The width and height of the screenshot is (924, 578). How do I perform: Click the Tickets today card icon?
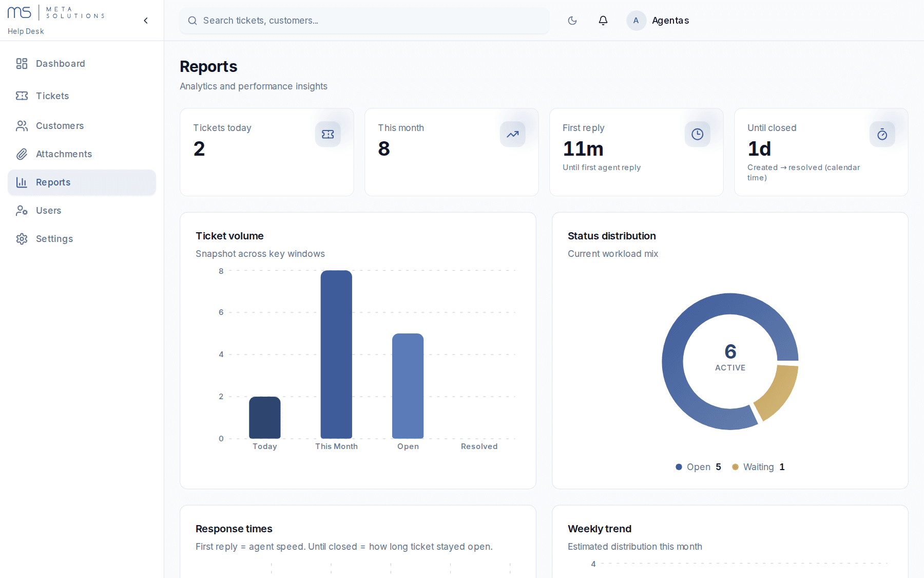(x=328, y=134)
